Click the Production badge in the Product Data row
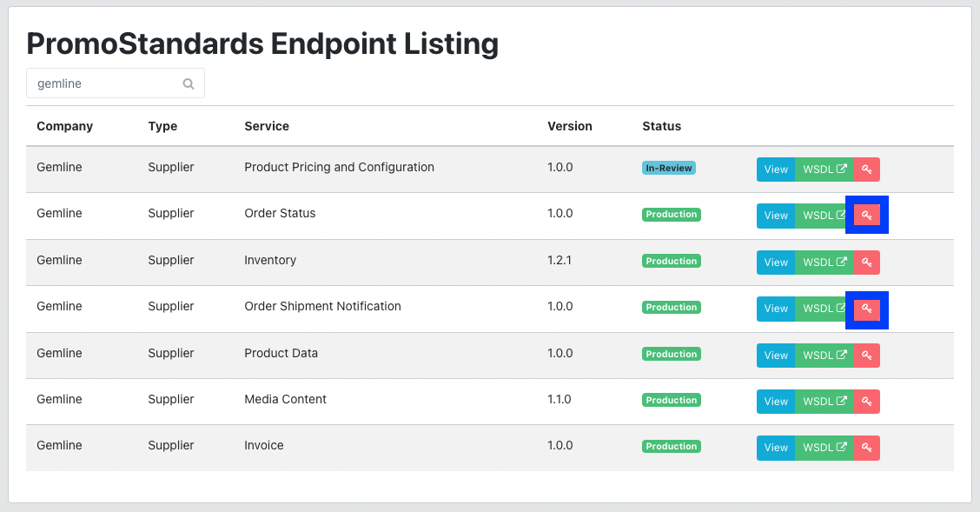This screenshot has height=512, width=980. (x=672, y=354)
